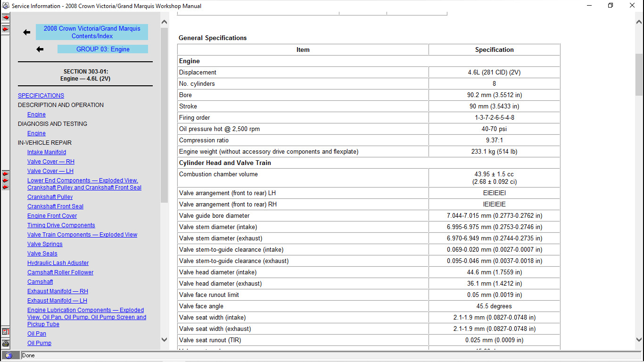
Task: Open the Lower End Components Exploded View link
Action: click(x=84, y=184)
